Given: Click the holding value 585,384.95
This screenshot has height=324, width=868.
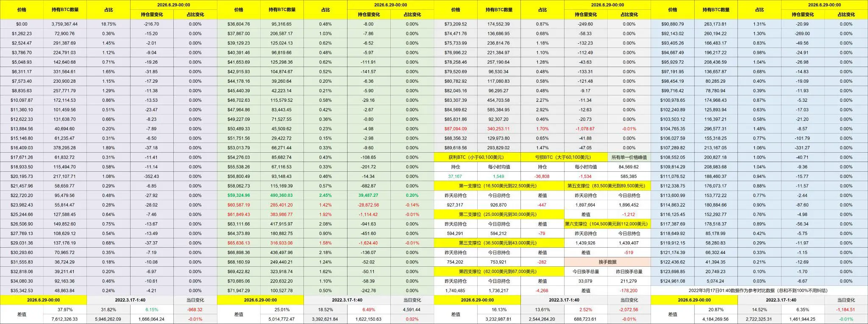Looking at the screenshot, I should pos(499,110).
